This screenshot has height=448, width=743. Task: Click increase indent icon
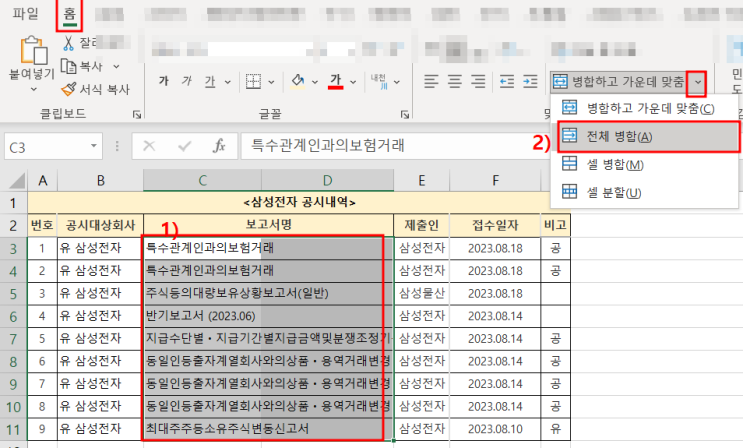point(530,82)
